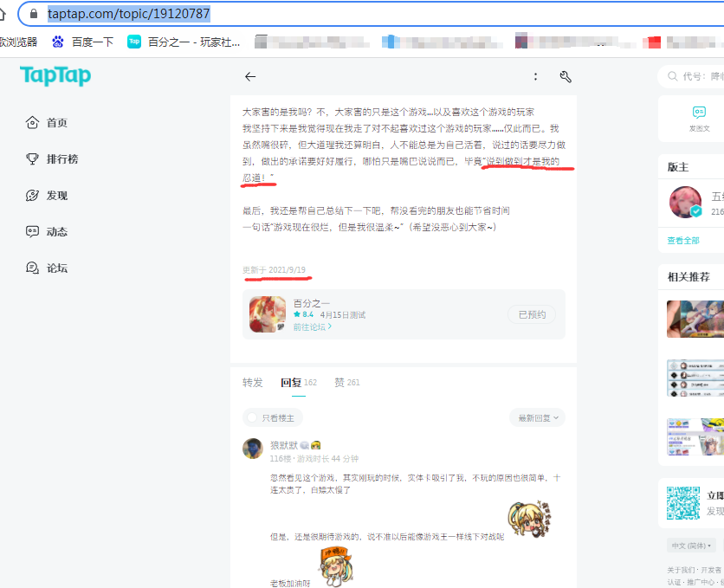724x588 pixels.
Task: Click 关于我们 footer link
Action: pos(681,570)
